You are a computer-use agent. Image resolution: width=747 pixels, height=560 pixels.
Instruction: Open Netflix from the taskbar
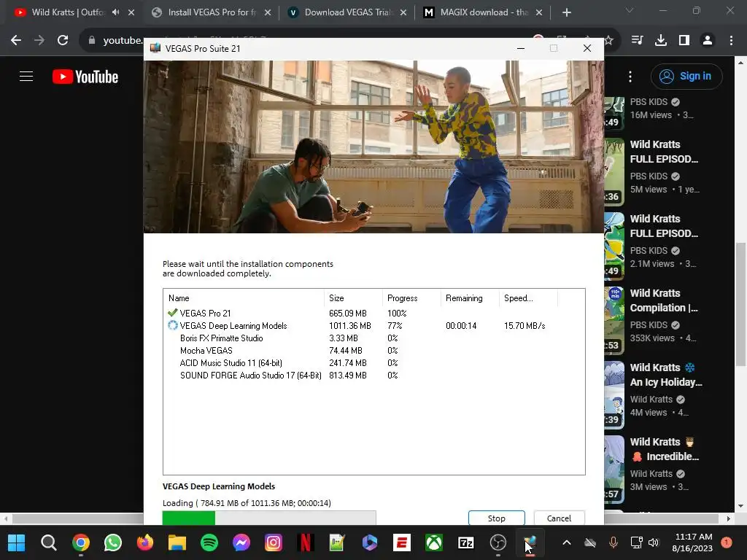tap(306, 542)
